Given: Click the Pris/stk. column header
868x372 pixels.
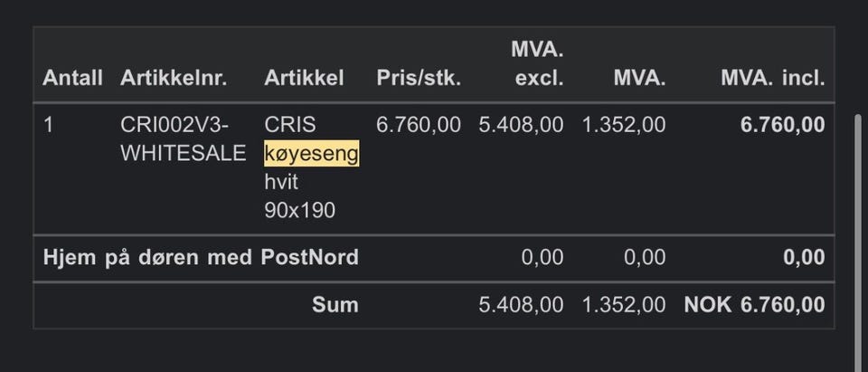Looking at the screenshot, I should [x=419, y=79].
